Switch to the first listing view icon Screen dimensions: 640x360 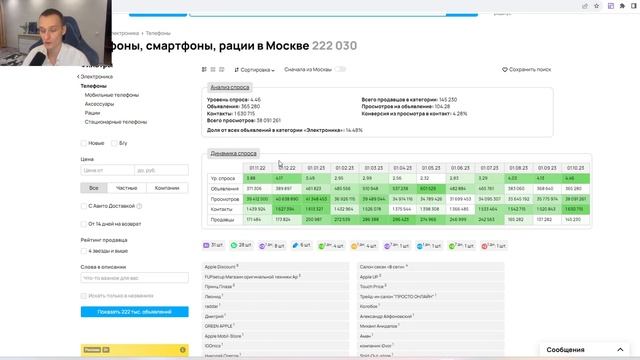[204, 69]
